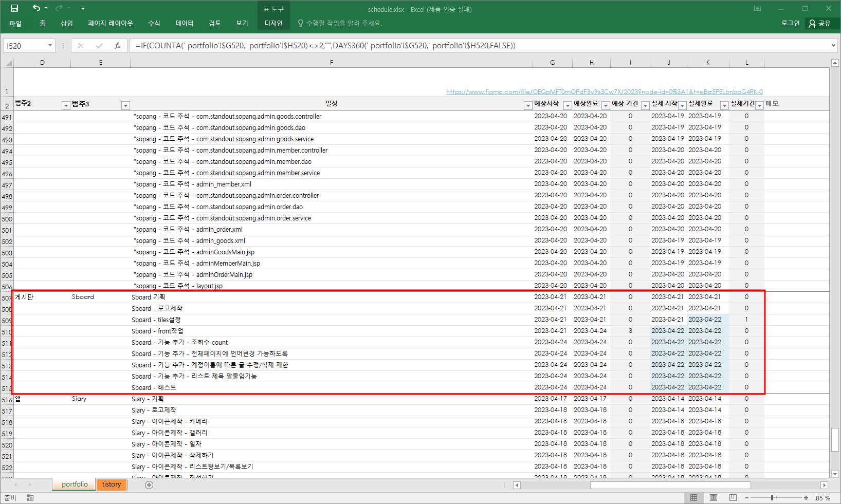Image resolution: width=841 pixels, height=504 pixels.
Task: Click the Insert Function fx icon
Action: coord(118,46)
